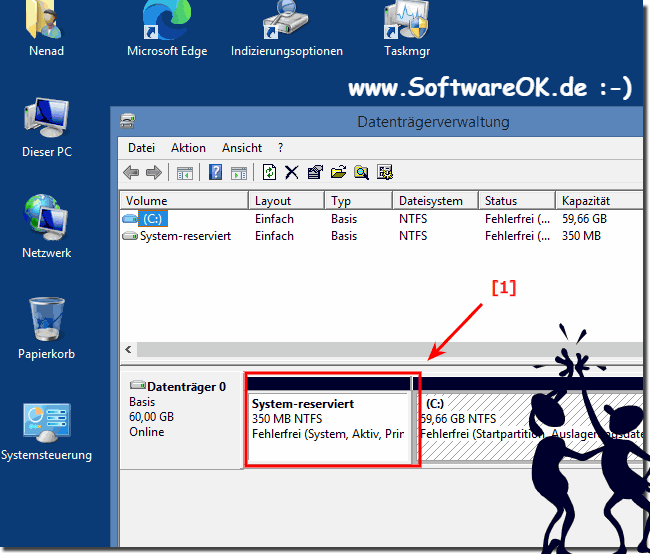The image size is (650, 554).
Task: Sort by Volume column header
Action: click(184, 201)
